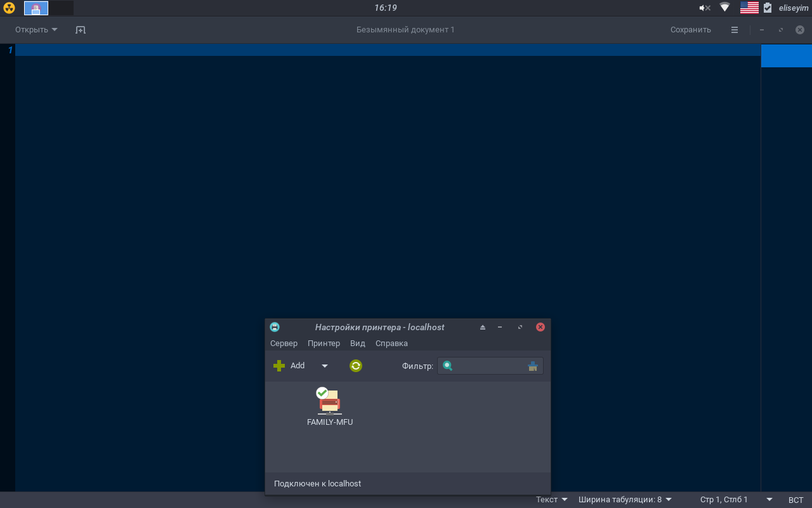This screenshot has width=812, height=508.
Task: Open the Вид menu
Action: tap(358, 344)
